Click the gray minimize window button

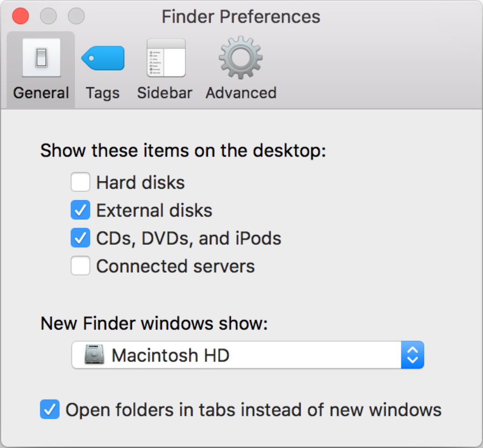tap(48, 16)
